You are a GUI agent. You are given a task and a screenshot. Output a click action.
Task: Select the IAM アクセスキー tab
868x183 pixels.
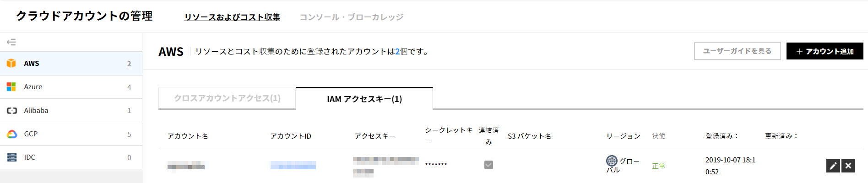[364, 99]
